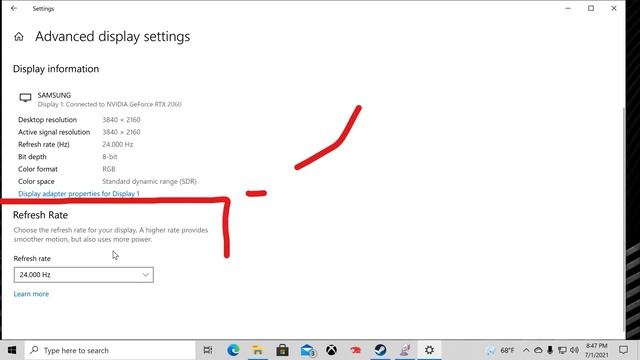Expand the Refresh rate 24.000 Hz dropdown

coord(84,275)
